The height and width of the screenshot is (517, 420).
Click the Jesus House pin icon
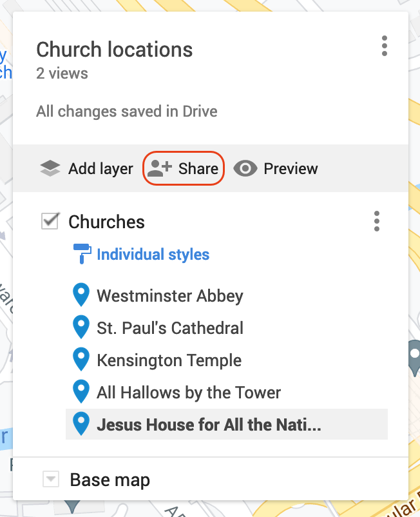81,424
